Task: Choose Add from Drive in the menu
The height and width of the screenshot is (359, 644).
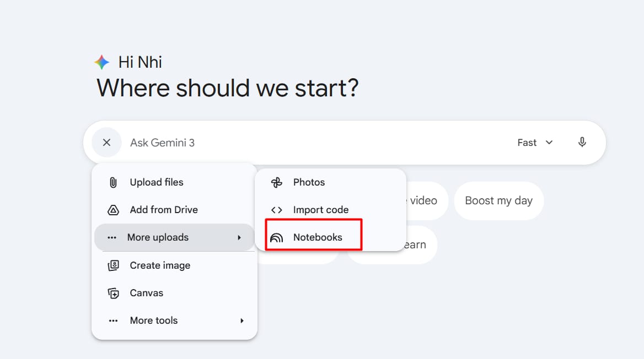Action: pos(163,210)
